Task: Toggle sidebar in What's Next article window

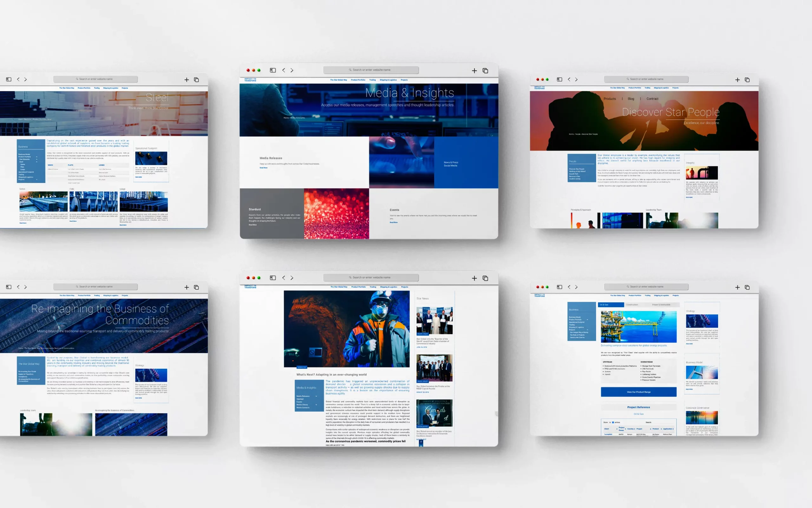Action: (x=273, y=278)
